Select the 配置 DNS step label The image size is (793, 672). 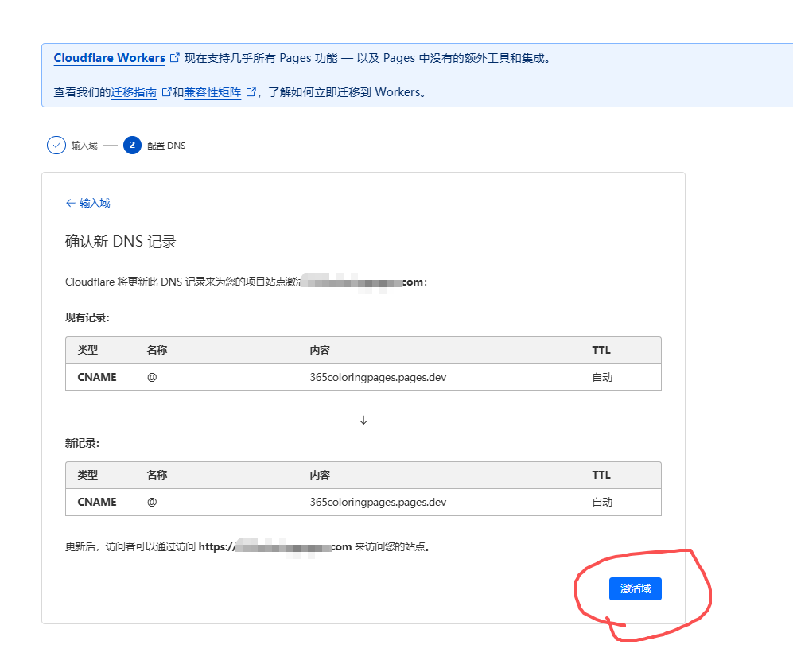click(166, 146)
